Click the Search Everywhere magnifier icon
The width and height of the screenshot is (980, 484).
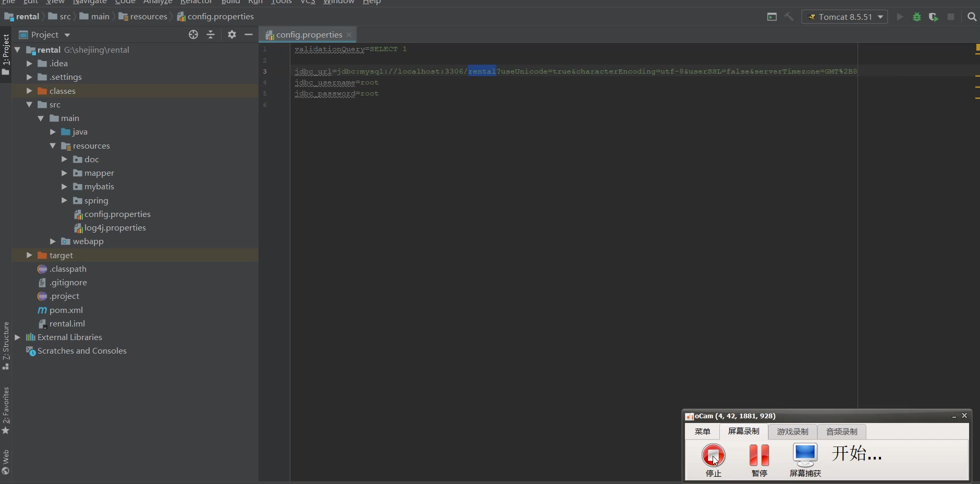[x=972, y=17]
